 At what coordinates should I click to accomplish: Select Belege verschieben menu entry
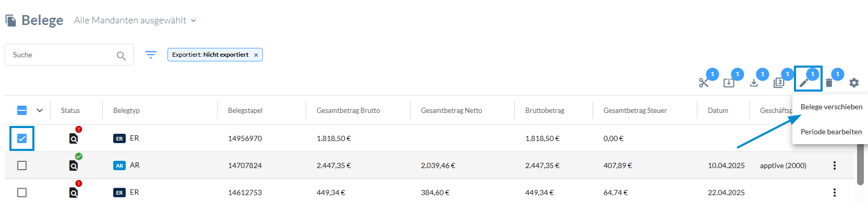(x=831, y=107)
